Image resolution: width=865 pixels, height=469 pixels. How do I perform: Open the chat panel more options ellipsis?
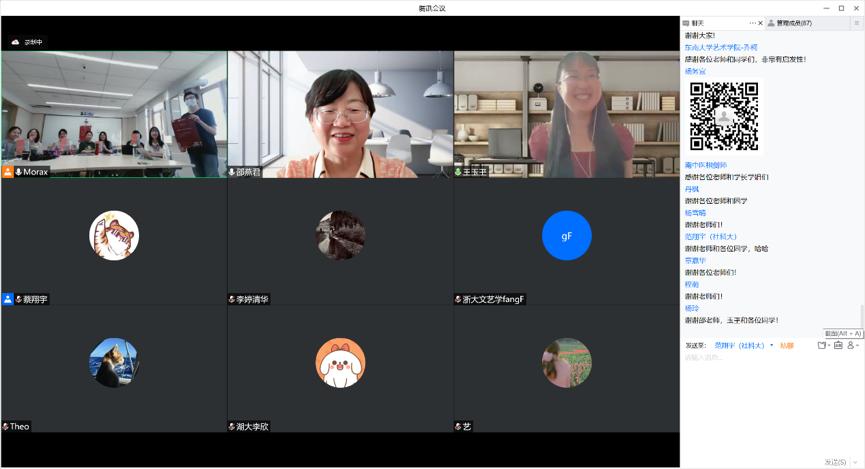pos(752,23)
